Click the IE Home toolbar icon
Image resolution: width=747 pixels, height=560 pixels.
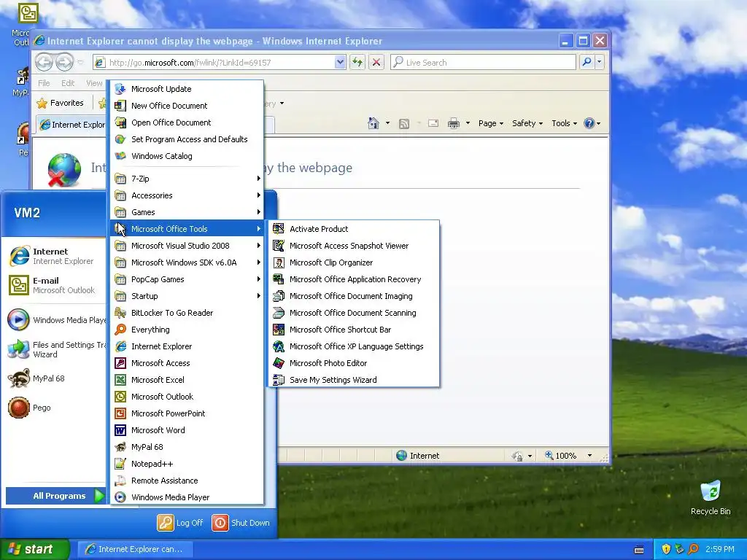[x=373, y=123]
